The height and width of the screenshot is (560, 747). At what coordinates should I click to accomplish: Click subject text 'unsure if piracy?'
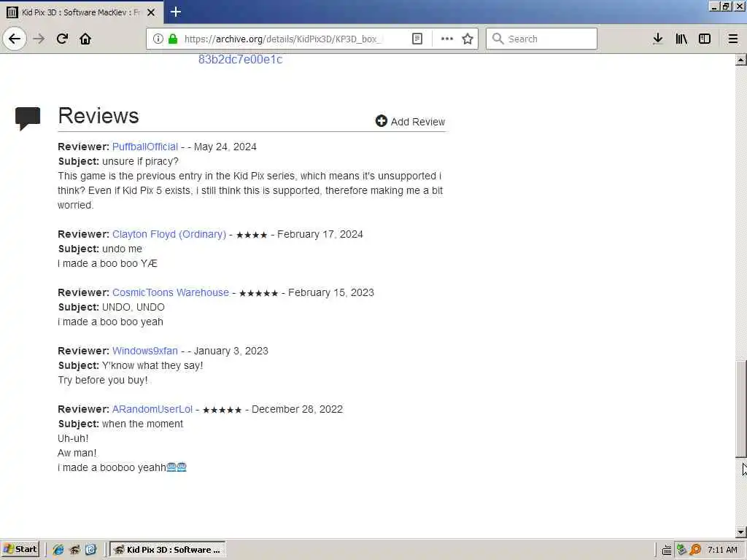[x=140, y=161]
